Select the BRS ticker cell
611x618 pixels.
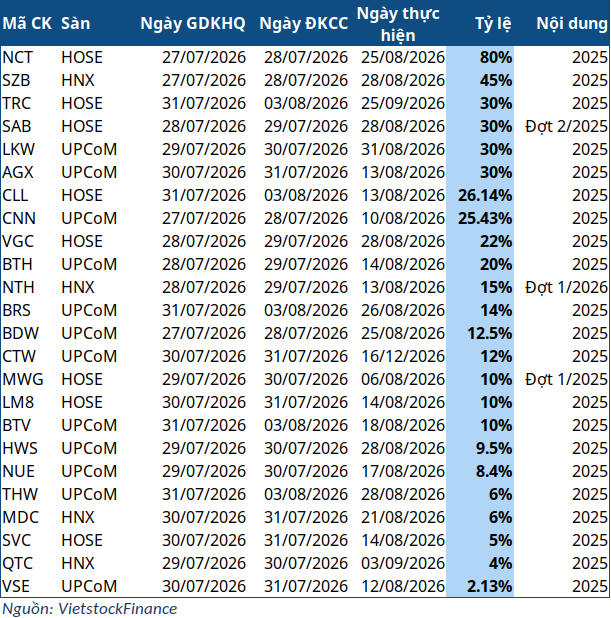(x=17, y=310)
